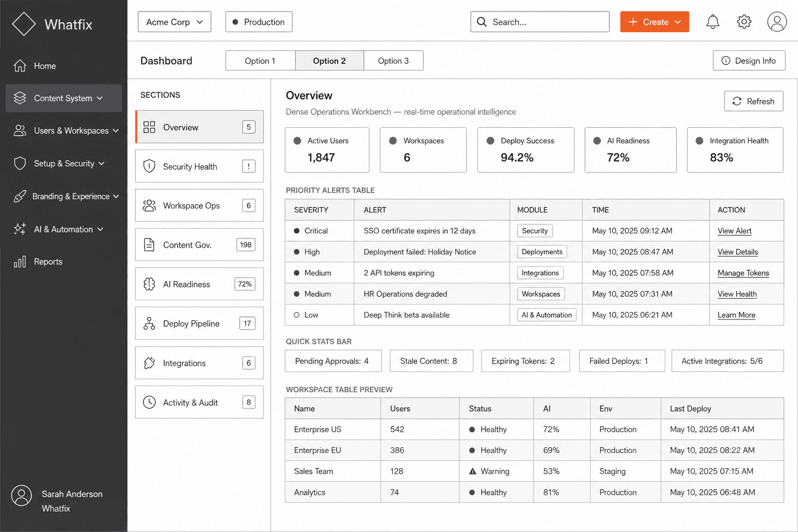Click the Deploy Success 94.2% card
This screenshot has height=532, width=798.
pyautogui.click(x=526, y=150)
